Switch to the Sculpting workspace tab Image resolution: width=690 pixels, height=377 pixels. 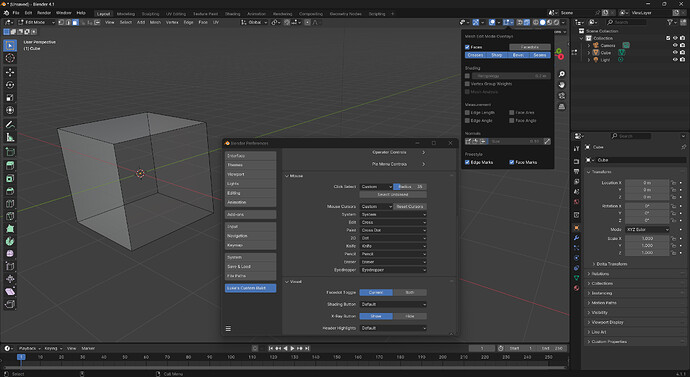[150, 14]
